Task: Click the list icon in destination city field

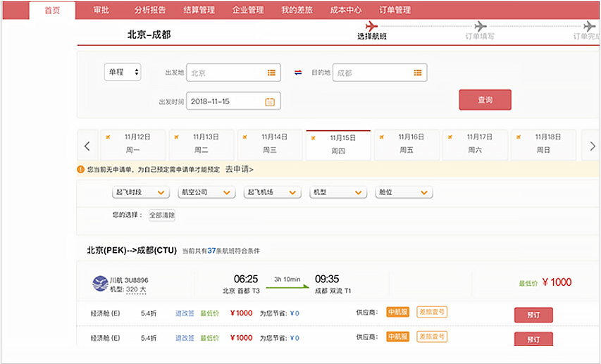Action: point(418,73)
